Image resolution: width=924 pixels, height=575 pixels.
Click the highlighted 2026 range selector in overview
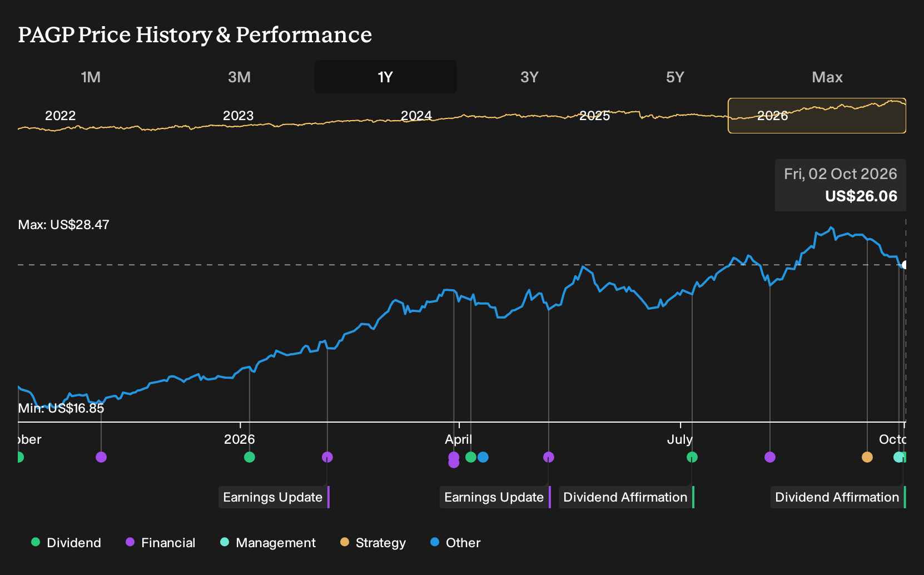point(817,116)
